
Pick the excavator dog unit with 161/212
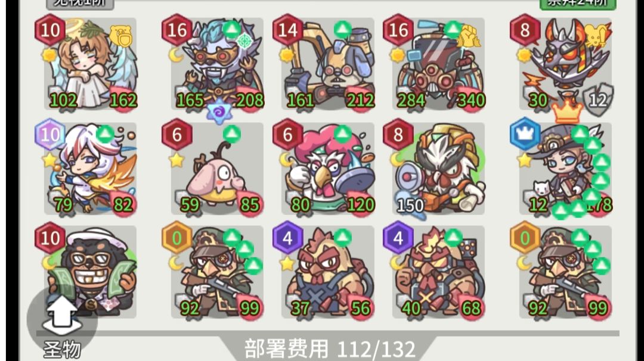click(x=328, y=64)
